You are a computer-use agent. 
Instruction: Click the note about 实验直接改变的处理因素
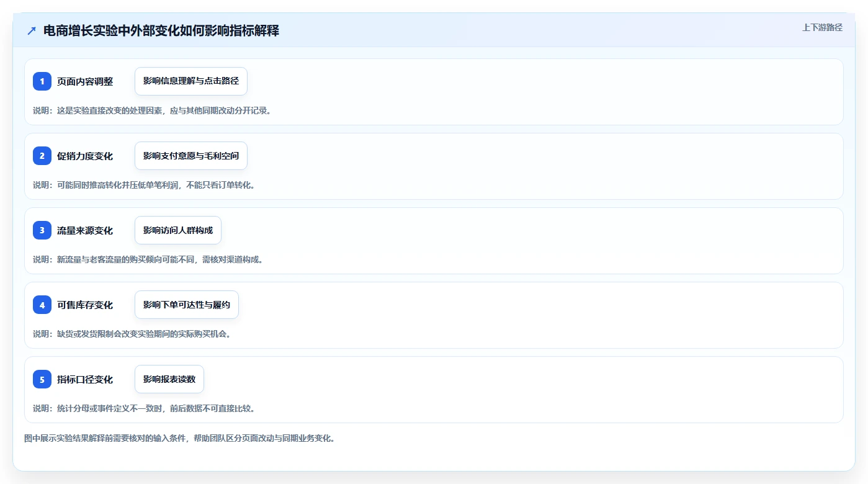pyautogui.click(x=153, y=110)
